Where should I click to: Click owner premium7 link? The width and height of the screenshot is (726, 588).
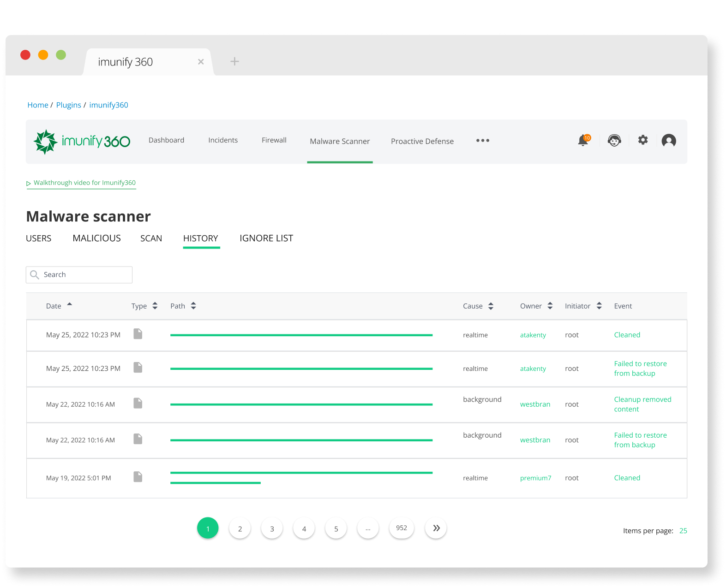pyautogui.click(x=535, y=478)
